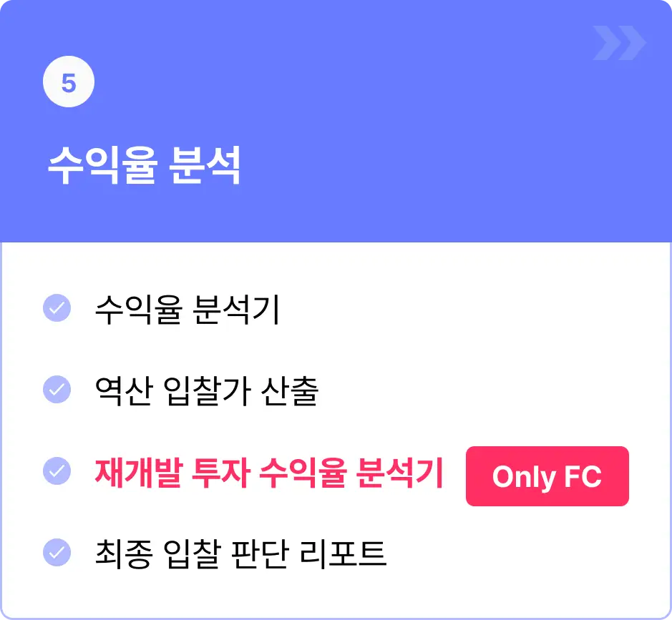Screen dimensions: 672x620
Task: Toggle the check mark next to 역산 입찰가 산출
Action: (57, 389)
